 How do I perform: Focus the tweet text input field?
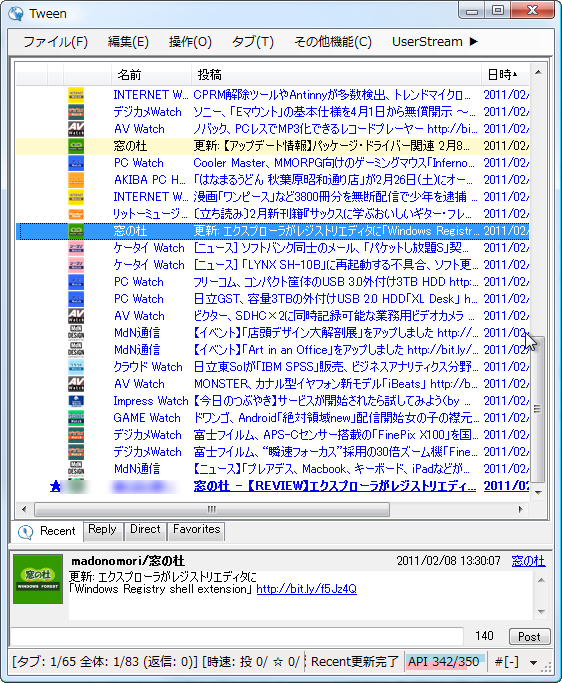(x=236, y=636)
